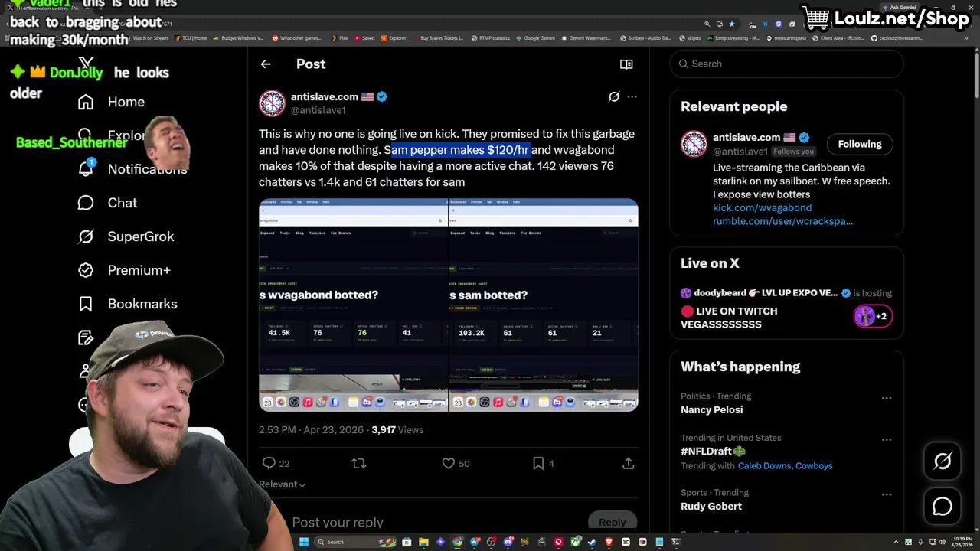Open the TCU | Home bookmark
The height and width of the screenshot is (551, 980).
tap(191, 37)
